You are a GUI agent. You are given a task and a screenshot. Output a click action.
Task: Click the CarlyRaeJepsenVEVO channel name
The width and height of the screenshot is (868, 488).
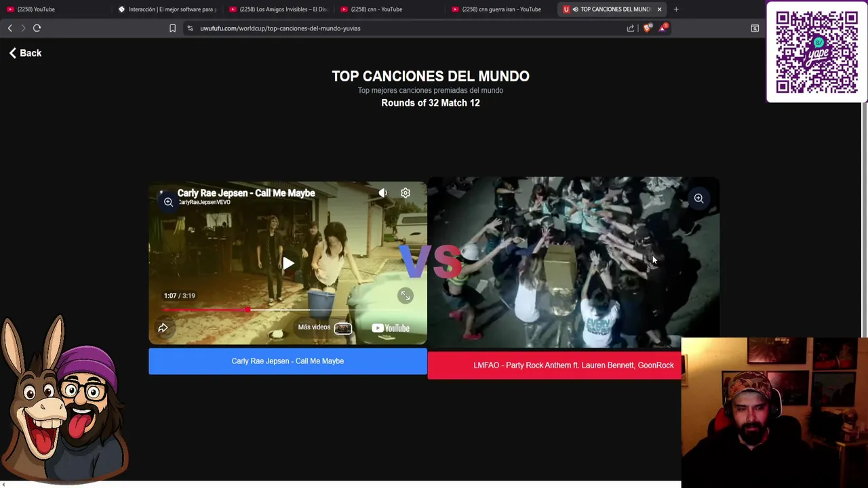204,202
